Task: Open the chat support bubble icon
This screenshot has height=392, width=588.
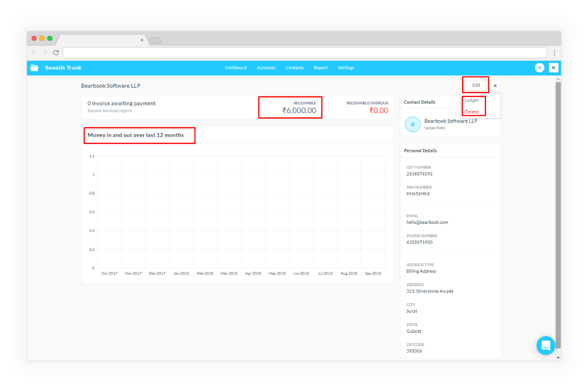Action: tap(546, 345)
